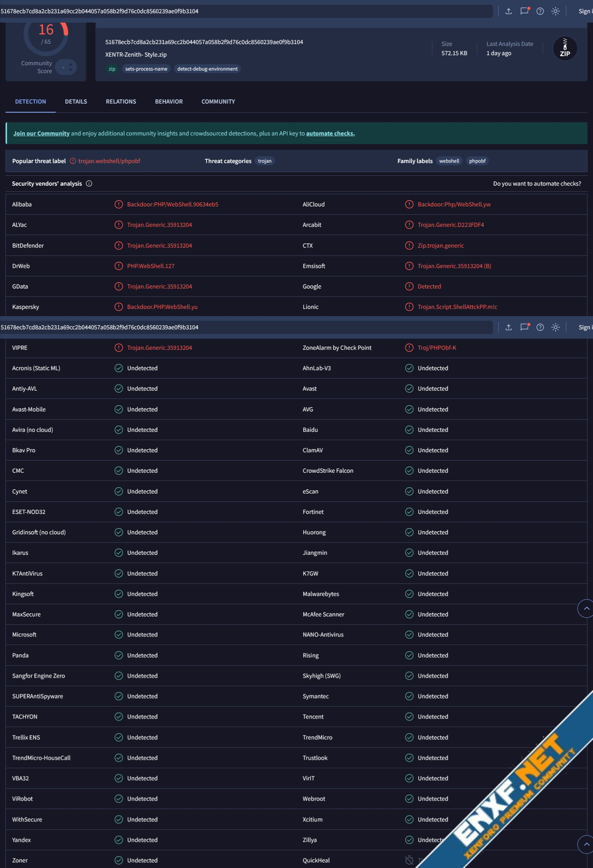Click the trojan threat category chip

click(265, 161)
